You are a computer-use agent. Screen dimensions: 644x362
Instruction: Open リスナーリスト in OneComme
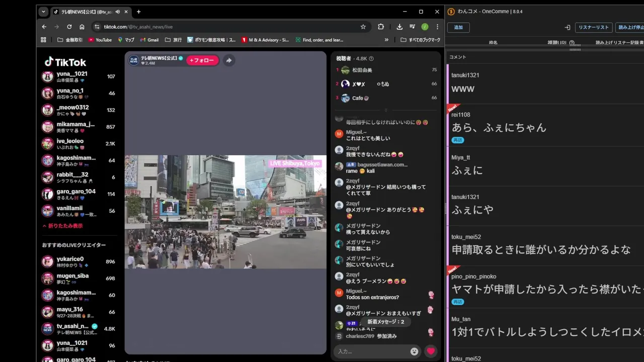tap(594, 27)
